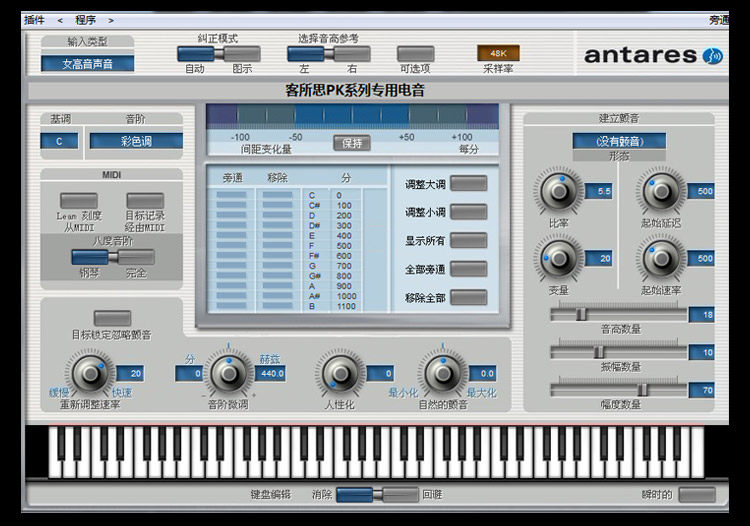Toggle the 键盘编辑 消除/回避 switch
750x526 pixels.
click(377, 494)
